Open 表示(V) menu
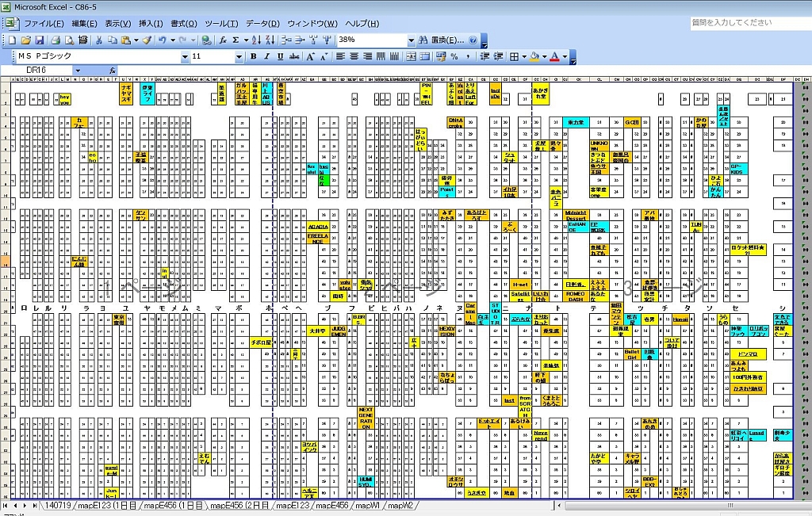Viewport: 812px width, 516px height. point(118,23)
